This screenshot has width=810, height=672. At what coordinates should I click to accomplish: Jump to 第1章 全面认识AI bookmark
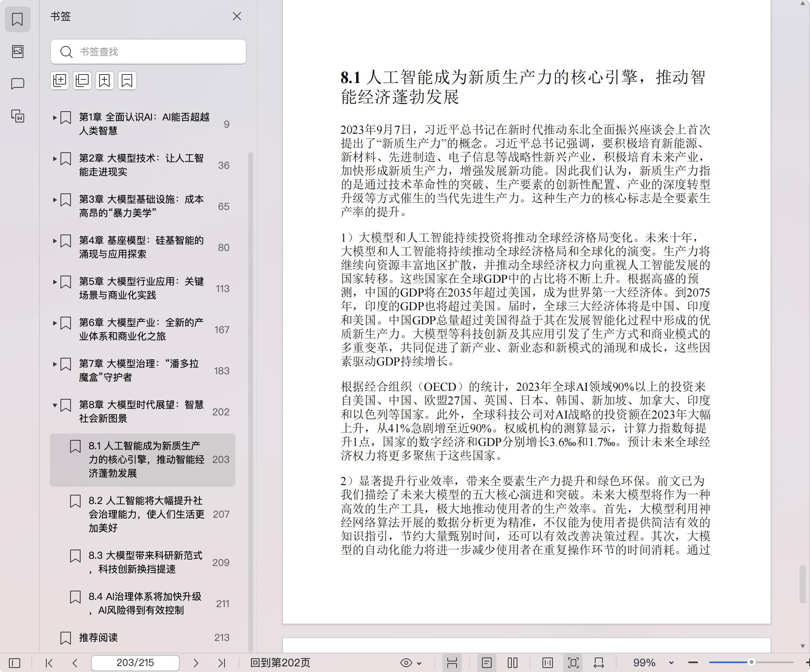click(144, 124)
